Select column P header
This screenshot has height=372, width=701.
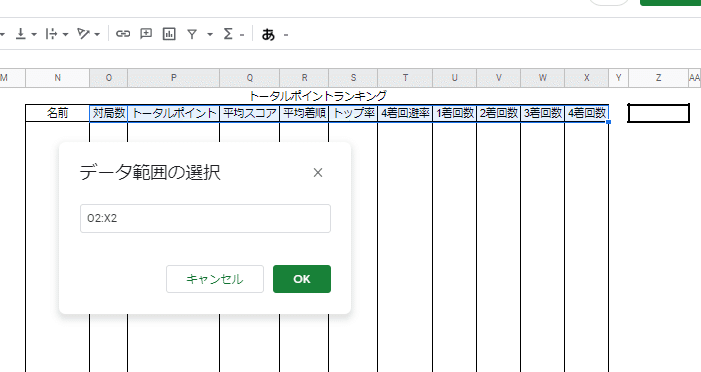point(173,78)
